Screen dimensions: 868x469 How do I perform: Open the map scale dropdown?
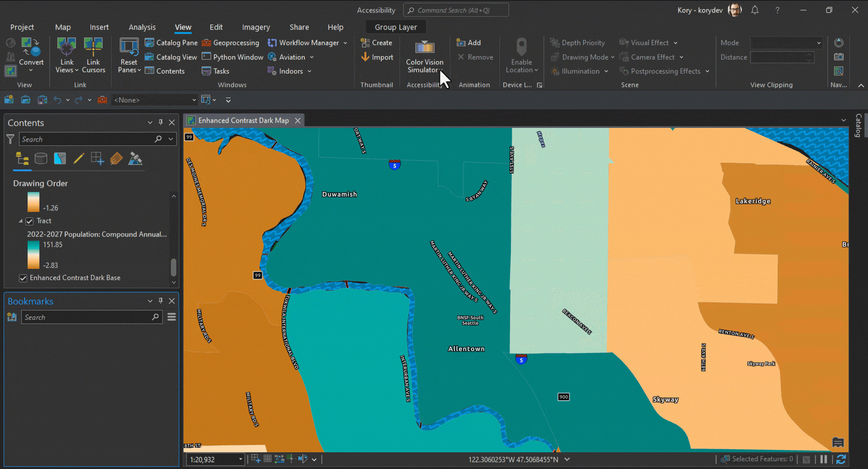coord(241,460)
